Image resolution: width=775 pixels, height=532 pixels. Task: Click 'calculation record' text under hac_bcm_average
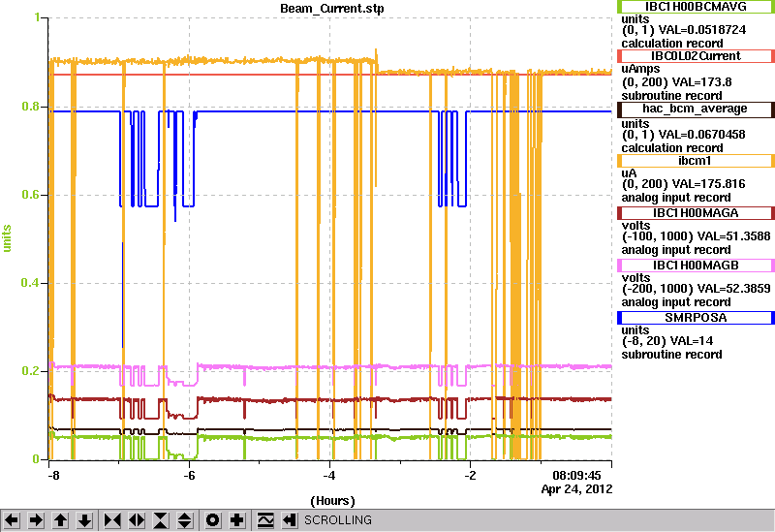(x=672, y=148)
